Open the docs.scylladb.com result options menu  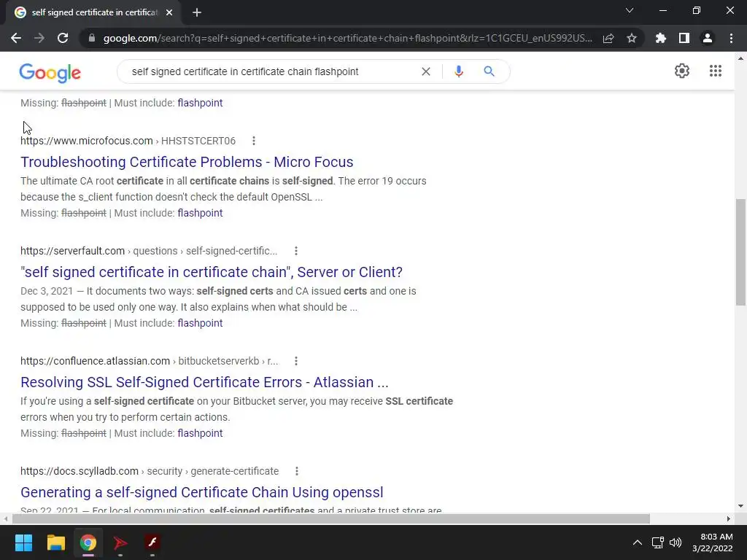(297, 471)
